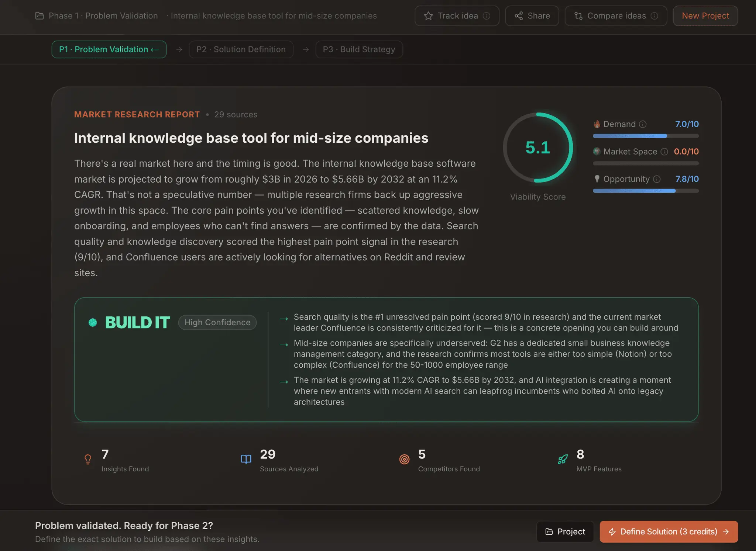Click the lightning bolt on Define Solution
Viewport: 756px width, 551px height.
pyautogui.click(x=612, y=531)
